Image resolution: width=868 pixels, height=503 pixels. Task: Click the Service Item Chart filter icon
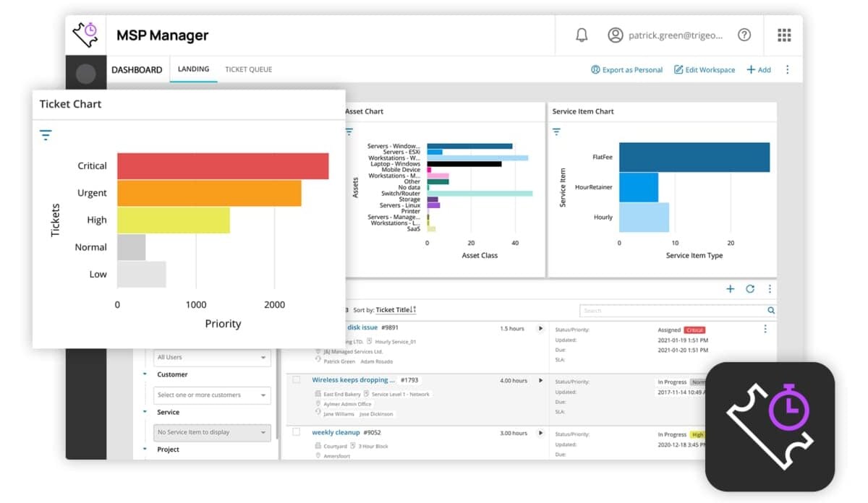pyautogui.click(x=556, y=132)
